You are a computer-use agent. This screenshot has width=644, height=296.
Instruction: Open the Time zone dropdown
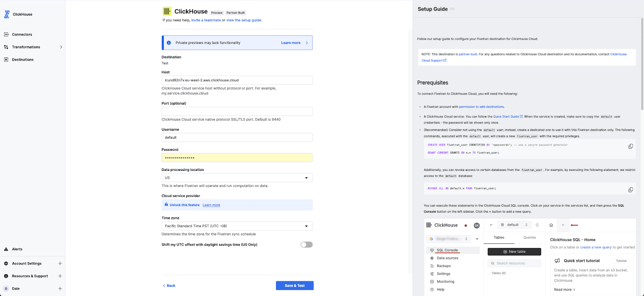coord(237,226)
